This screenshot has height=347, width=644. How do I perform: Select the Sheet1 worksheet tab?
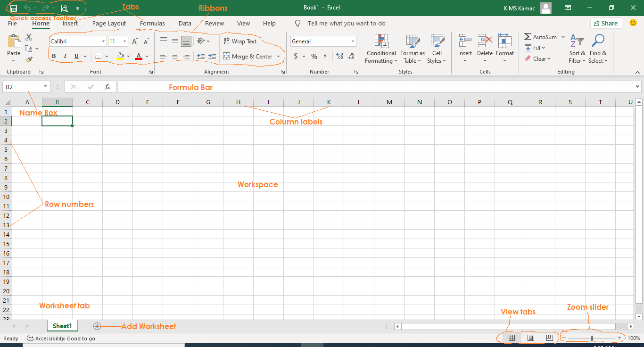pos(62,326)
